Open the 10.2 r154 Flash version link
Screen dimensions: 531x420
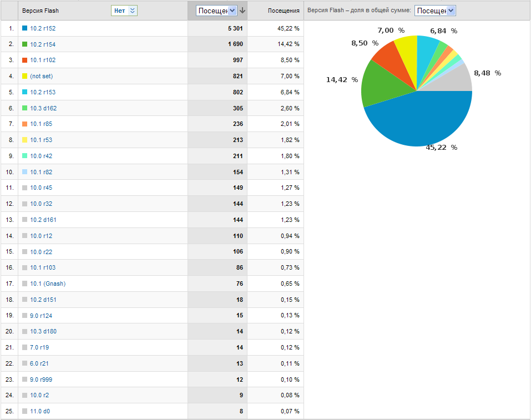pos(43,44)
